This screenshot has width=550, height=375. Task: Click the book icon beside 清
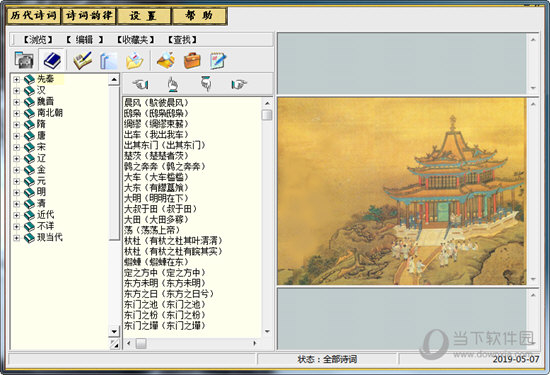pyautogui.click(x=29, y=204)
